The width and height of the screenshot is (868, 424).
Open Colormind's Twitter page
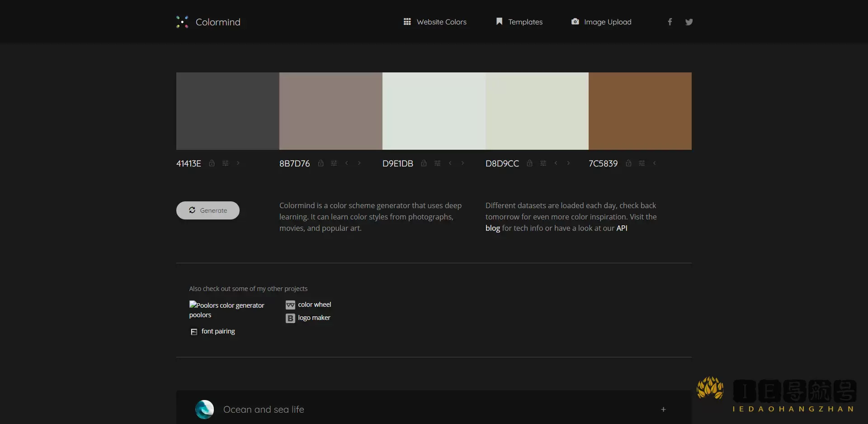(x=689, y=21)
